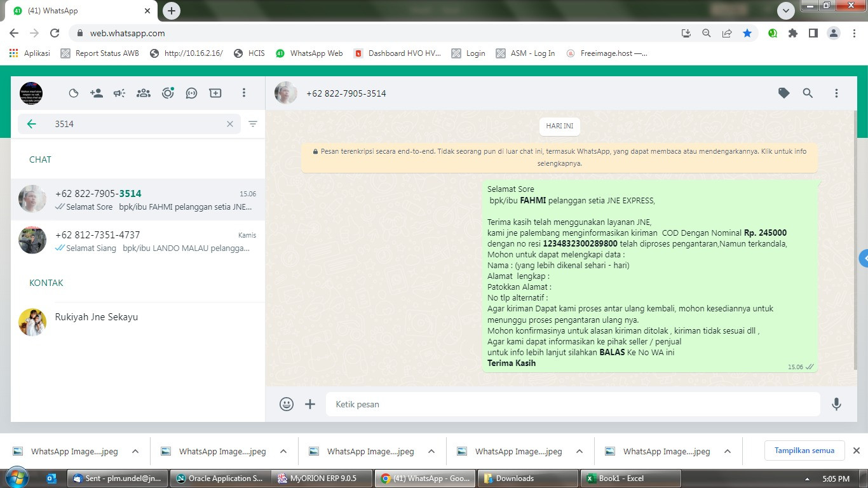Click the encryption notice for more info

[x=560, y=157]
